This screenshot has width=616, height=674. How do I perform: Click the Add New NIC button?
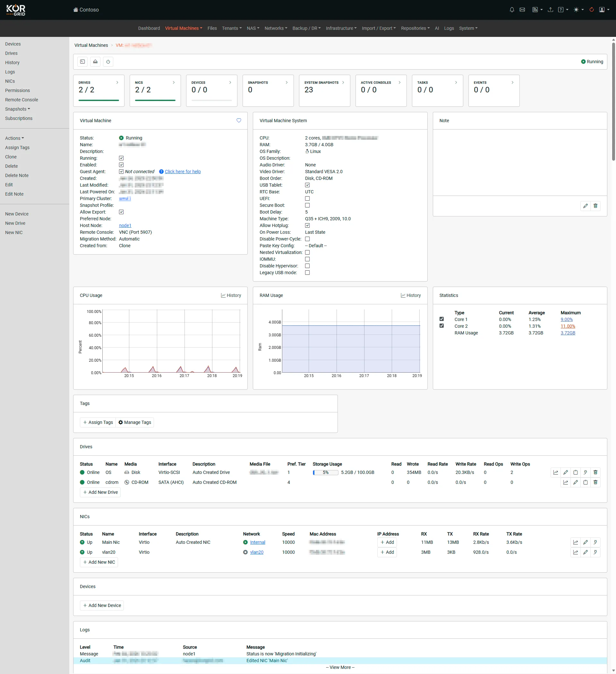point(99,562)
